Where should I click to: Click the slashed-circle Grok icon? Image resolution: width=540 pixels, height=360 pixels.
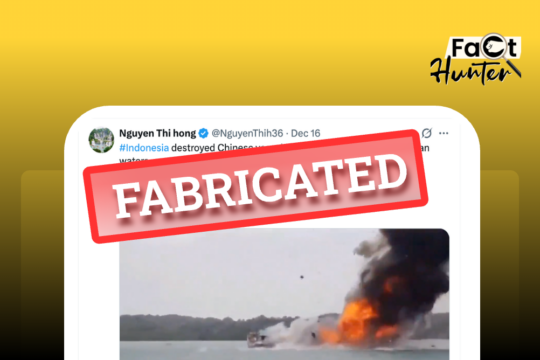click(x=426, y=133)
